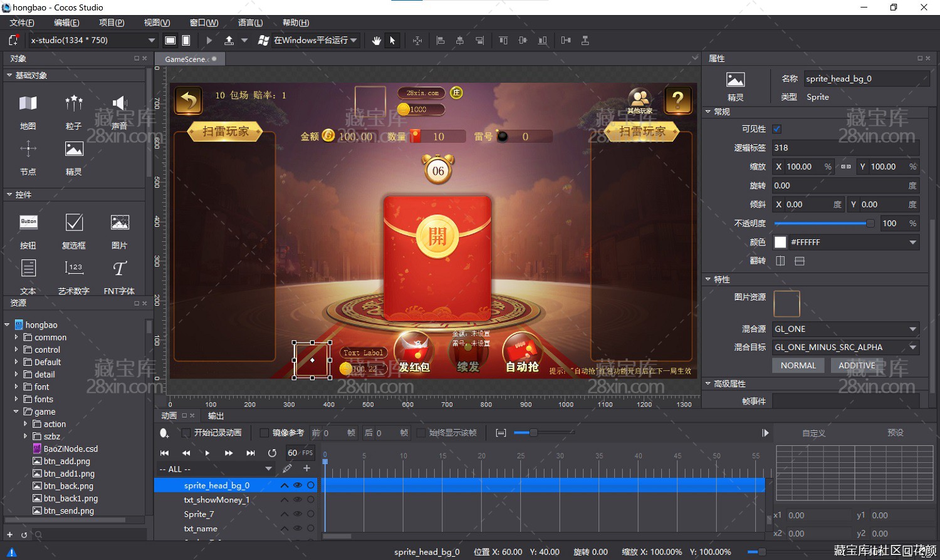Open the x-studio resolution dropdown

[x=93, y=40]
